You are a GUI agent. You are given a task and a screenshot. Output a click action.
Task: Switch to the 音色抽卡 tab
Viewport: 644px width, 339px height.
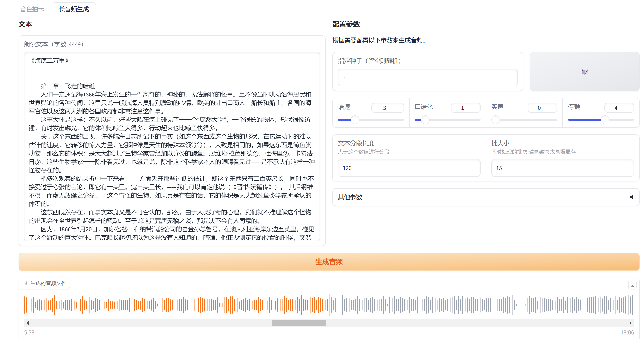(32, 9)
